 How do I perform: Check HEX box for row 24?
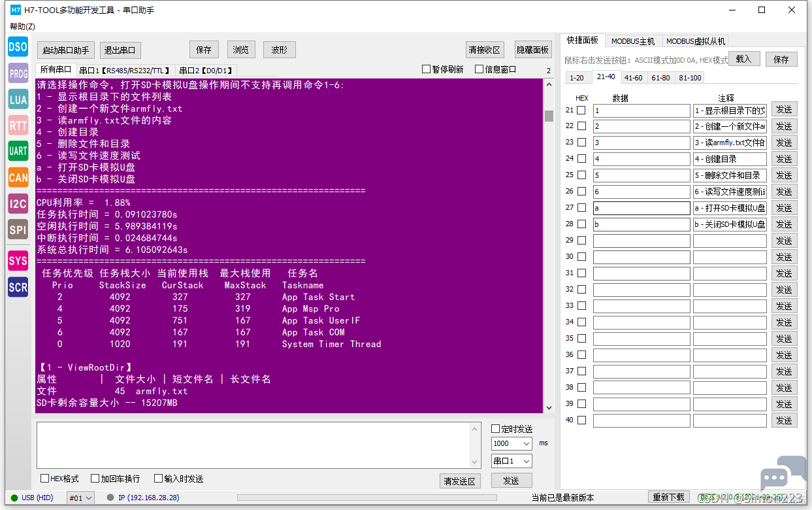click(581, 159)
